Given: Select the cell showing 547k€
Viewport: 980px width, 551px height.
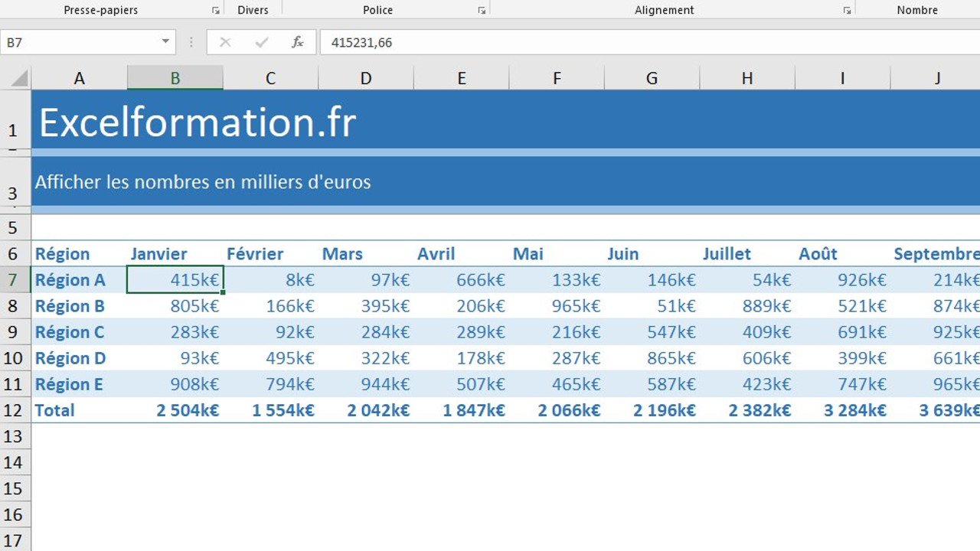Looking at the screenshot, I should coord(652,332).
